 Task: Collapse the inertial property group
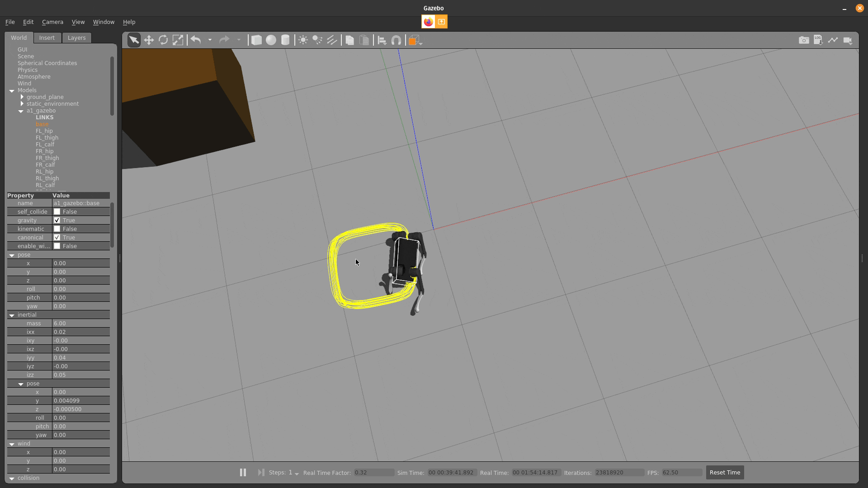[x=12, y=315]
